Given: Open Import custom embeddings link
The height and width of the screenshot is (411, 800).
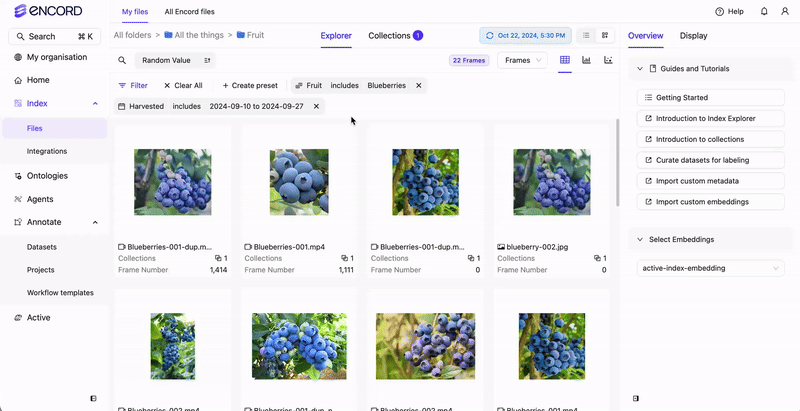Looking at the screenshot, I should 711,202.
